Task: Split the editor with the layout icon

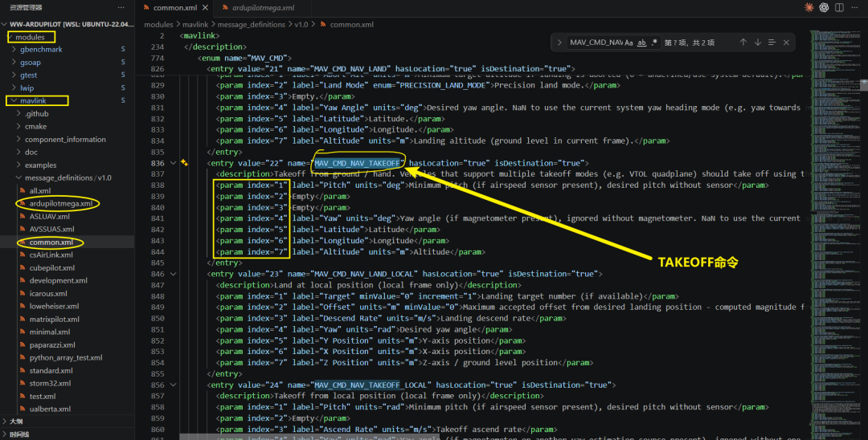Action: tap(839, 7)
